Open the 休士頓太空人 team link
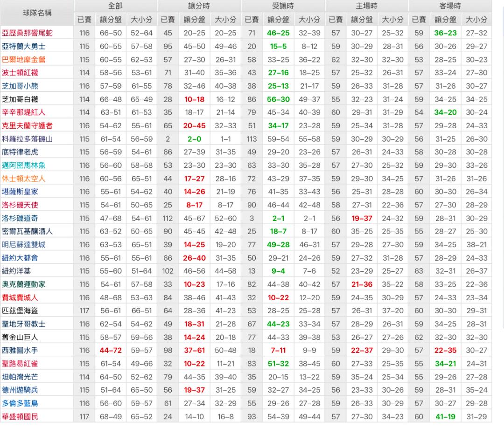 23,179
